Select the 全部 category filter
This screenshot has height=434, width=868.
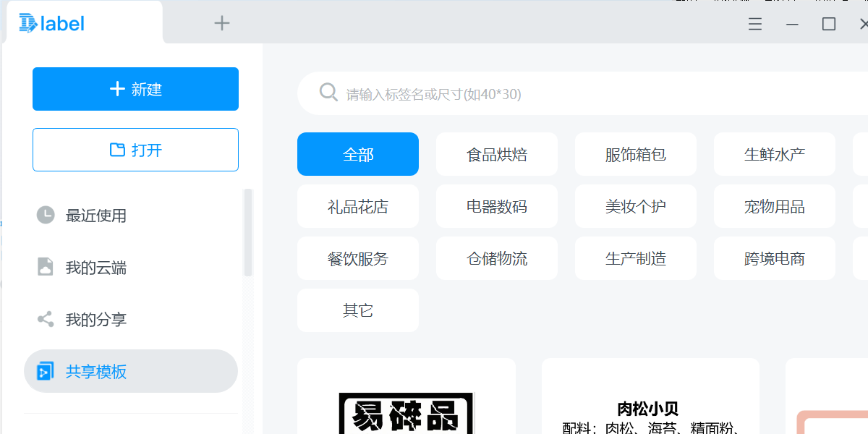click(358, 154)
